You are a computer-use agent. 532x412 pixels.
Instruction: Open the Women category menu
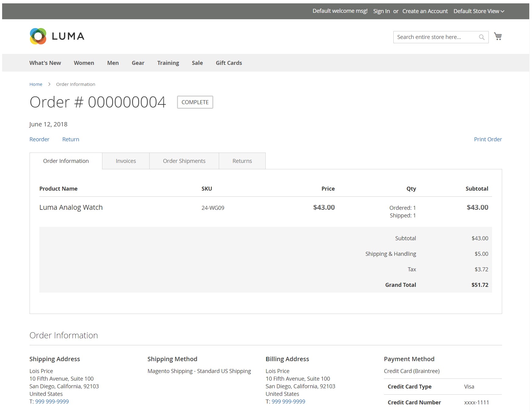click(x=84, y=63)
